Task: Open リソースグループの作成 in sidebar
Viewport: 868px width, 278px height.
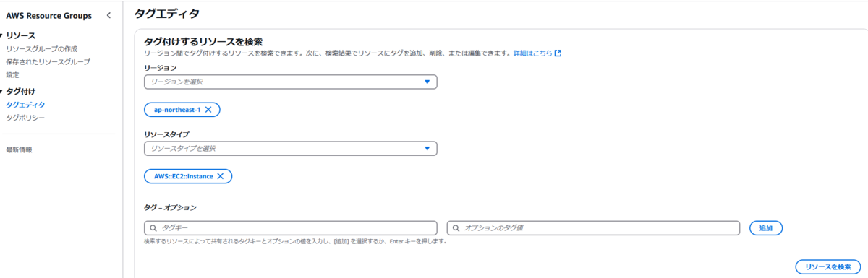Action: 41,49
